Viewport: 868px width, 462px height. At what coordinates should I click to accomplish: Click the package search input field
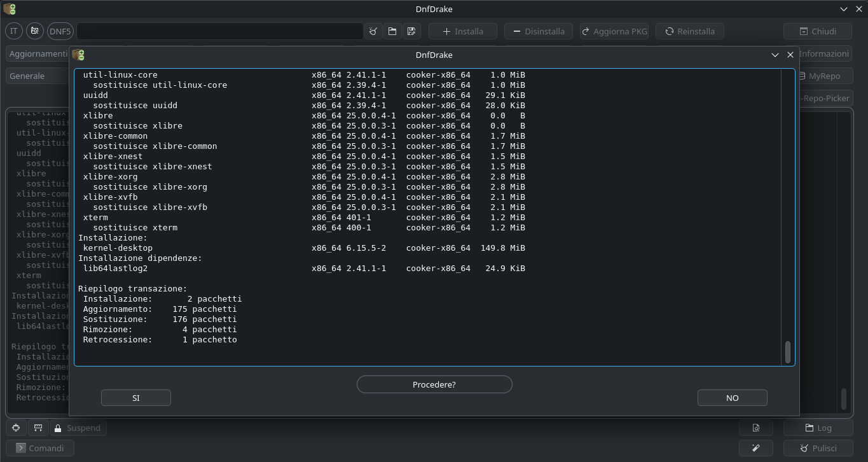[x=219, y=31]
